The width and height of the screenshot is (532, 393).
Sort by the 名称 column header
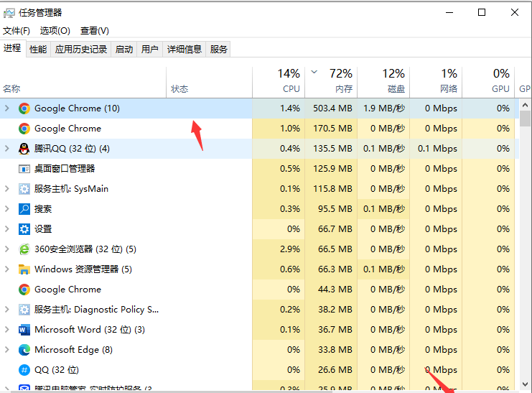[83, 82]
